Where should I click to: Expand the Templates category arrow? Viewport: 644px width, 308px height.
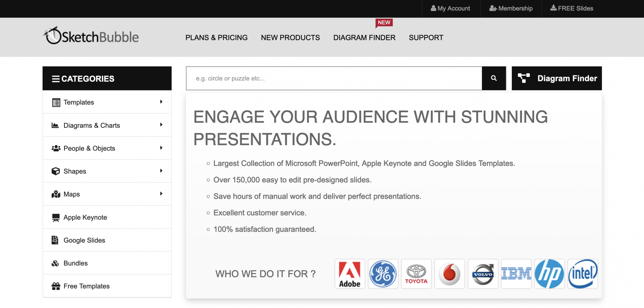(x=161, y=102)
